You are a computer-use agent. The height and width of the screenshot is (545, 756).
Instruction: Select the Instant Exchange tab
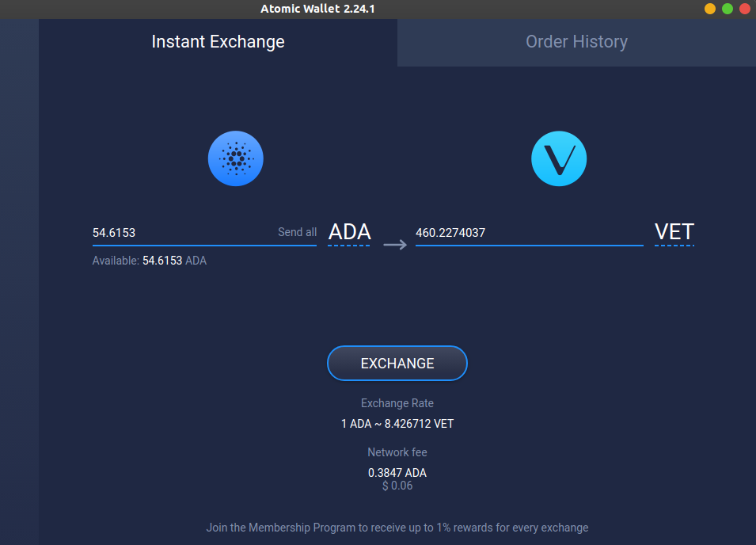(218, 41)
